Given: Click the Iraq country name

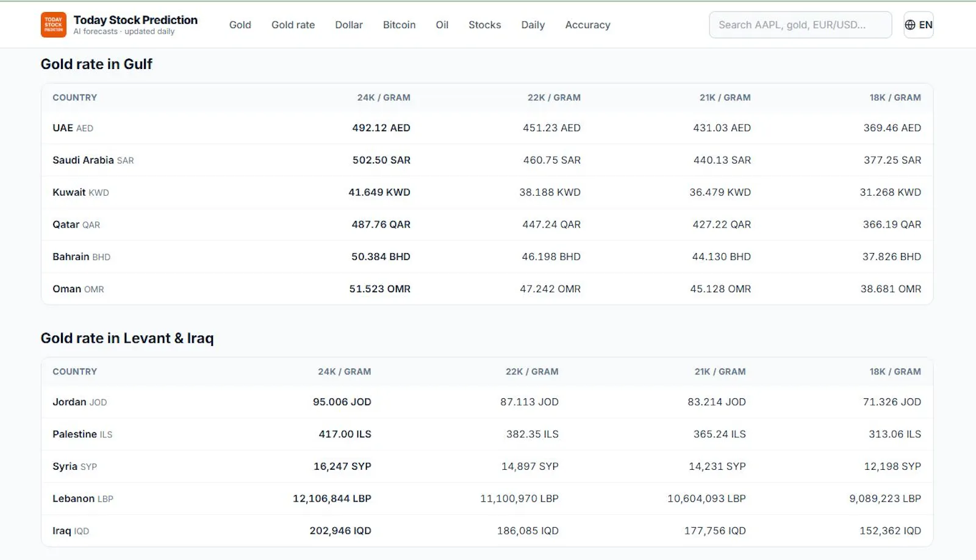Looking at the screenshot, I should (62, 531).
